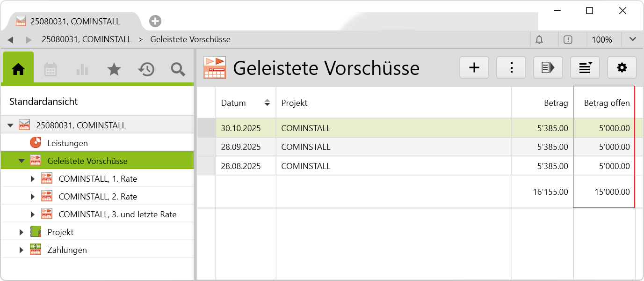Select Leistungen in the navigation tree
The width and height of the screenshot is (644, 281).
(67, 143)
